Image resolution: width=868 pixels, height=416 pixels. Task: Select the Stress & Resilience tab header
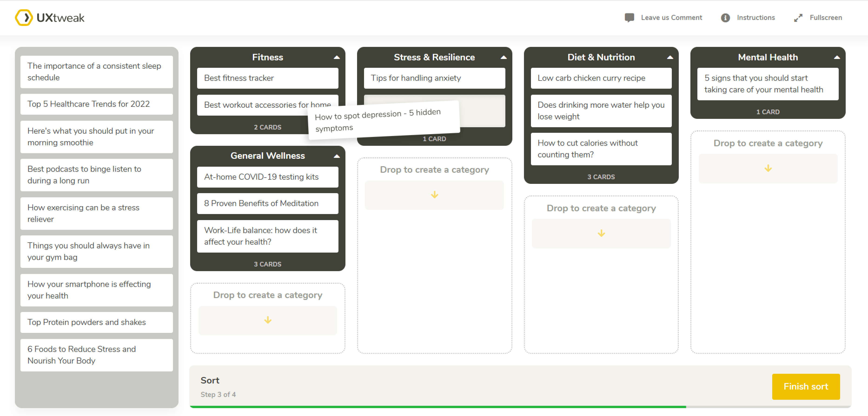(434, 57)
